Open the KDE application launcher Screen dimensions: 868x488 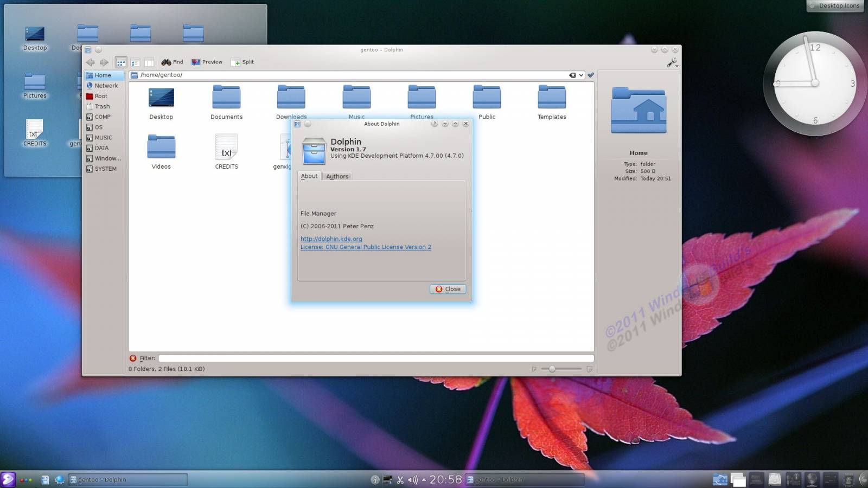coord(8,479)
